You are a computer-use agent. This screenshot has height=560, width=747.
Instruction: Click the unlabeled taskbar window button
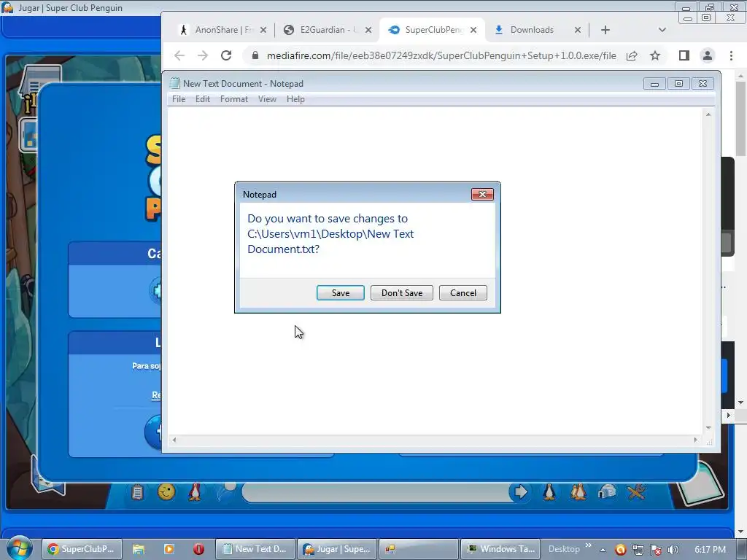point(419,549)
